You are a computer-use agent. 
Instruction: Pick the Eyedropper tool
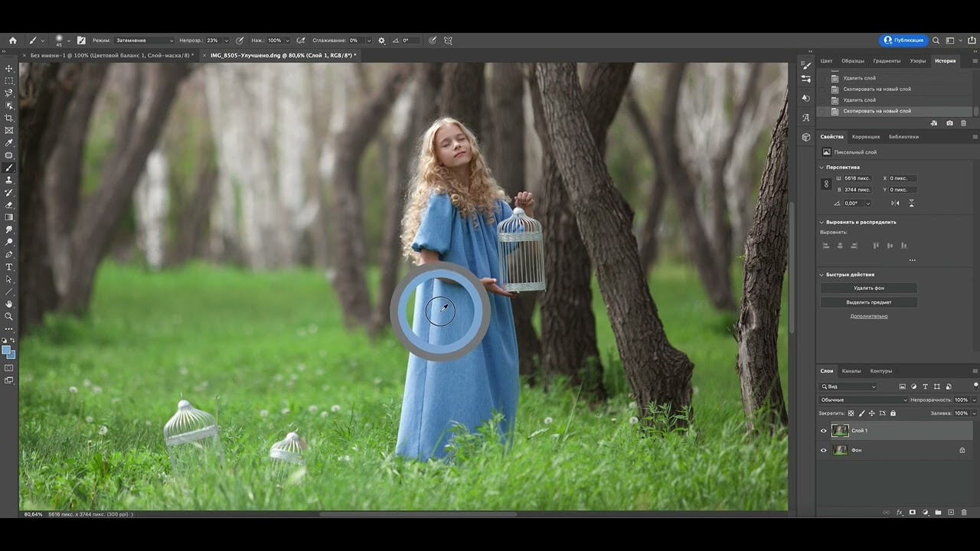pos(9,143)
